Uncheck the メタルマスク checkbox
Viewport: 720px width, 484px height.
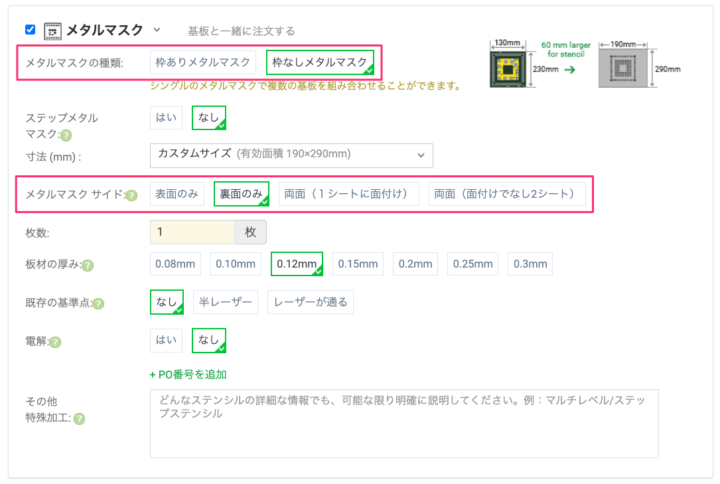point(30,30)
